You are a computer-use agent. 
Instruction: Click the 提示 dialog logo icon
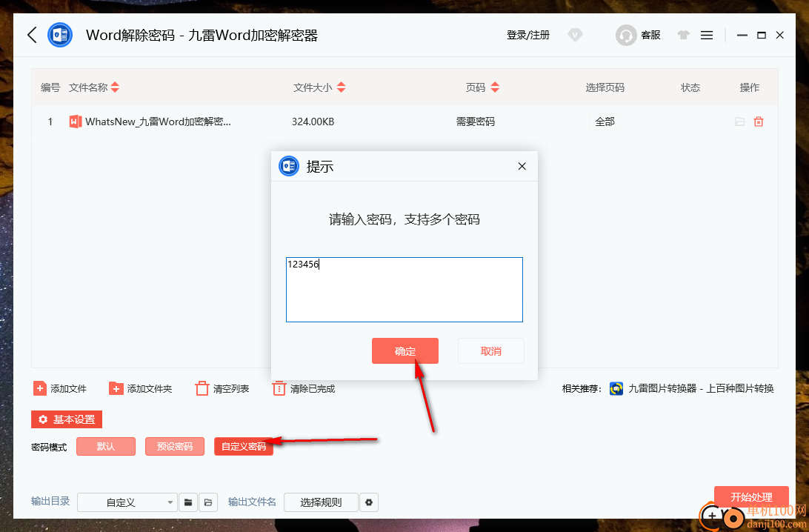[x=289, y=166]
